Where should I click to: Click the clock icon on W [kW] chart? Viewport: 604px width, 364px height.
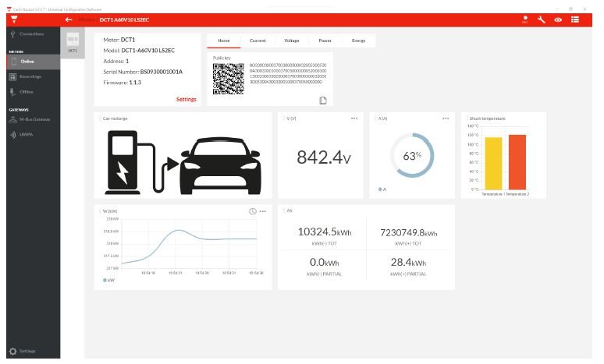pyautogui.click(x=252, y=211)
